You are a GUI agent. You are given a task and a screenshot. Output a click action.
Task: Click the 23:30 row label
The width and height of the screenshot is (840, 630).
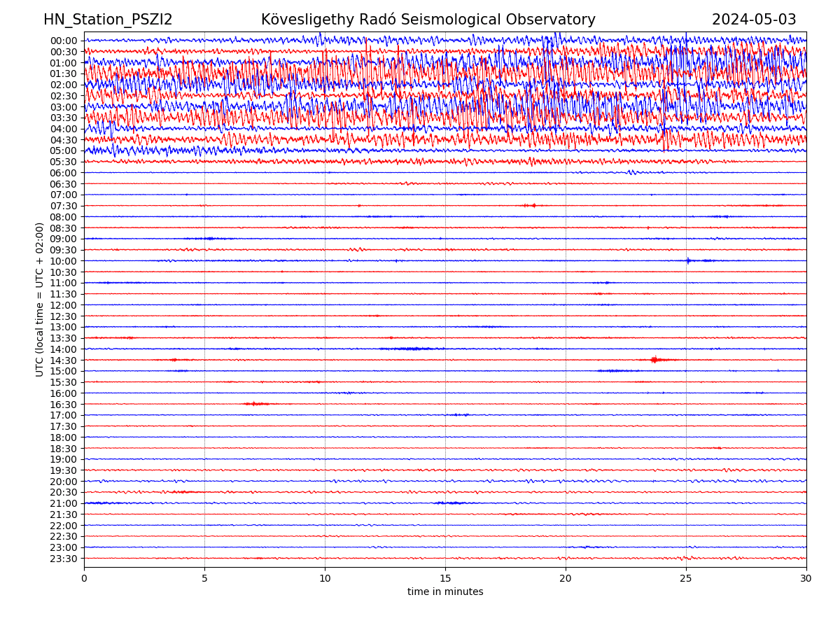click(x=63, y=559)
